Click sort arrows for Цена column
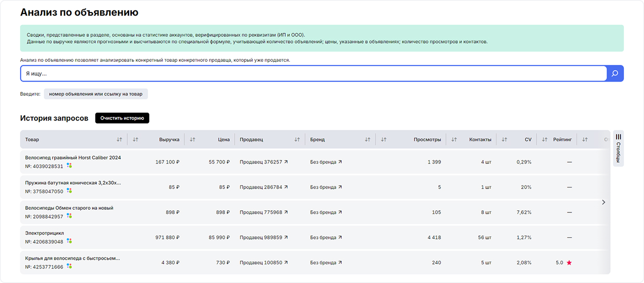 [x=193, y=140]
